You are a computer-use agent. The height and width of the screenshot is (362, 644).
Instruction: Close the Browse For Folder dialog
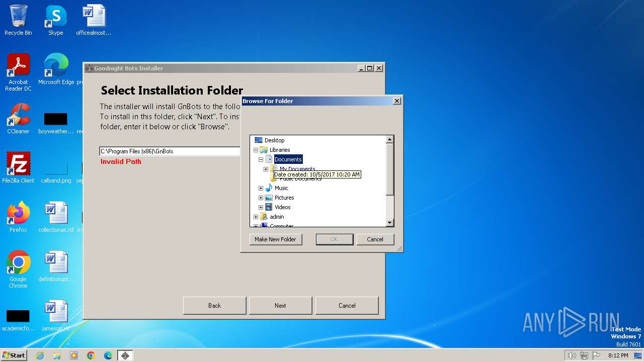[396, 101]
